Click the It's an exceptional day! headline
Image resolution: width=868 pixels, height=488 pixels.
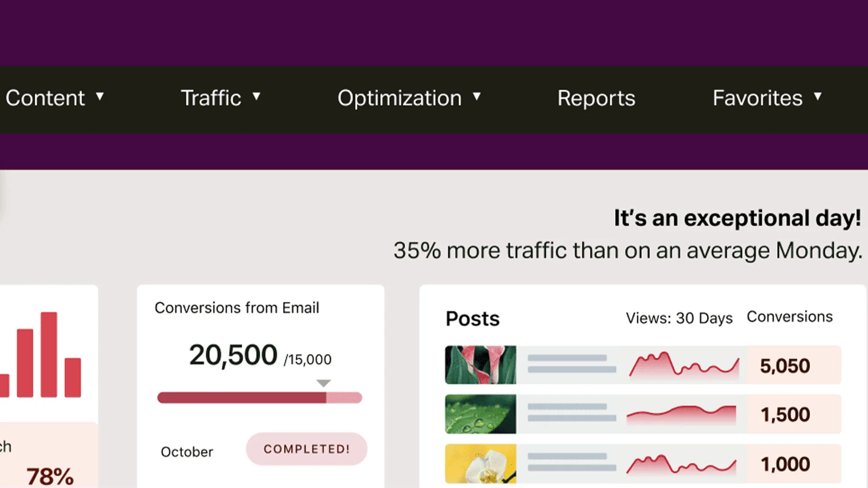point(737,218)
